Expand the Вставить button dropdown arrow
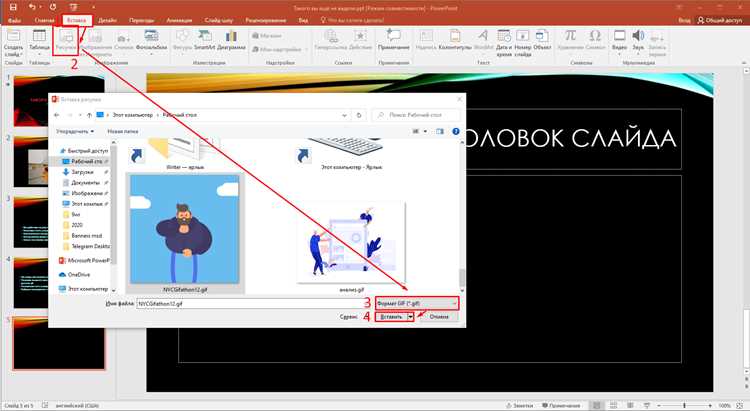Image resolution: width=750 pixels, height=411 pixels. 410,317
